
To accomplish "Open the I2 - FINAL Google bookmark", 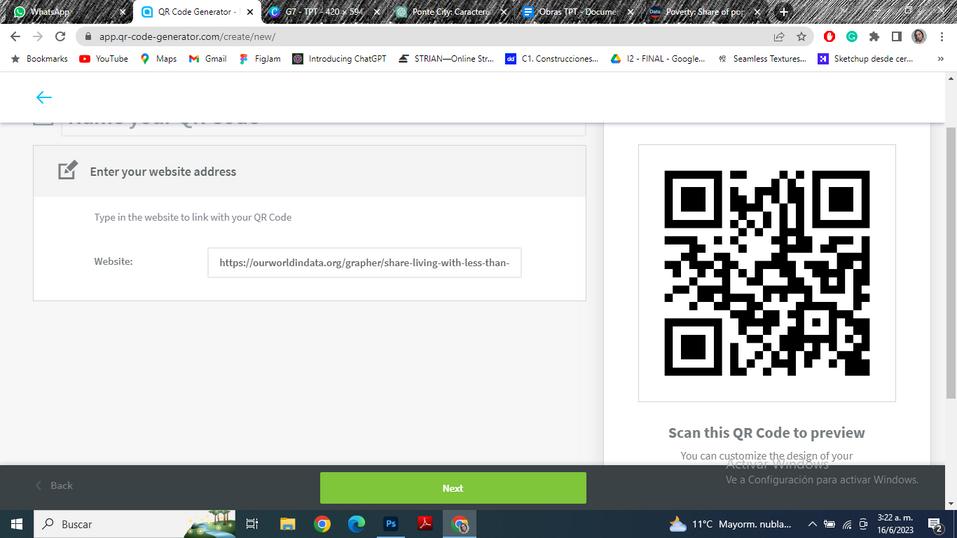I will coord(658,59).
